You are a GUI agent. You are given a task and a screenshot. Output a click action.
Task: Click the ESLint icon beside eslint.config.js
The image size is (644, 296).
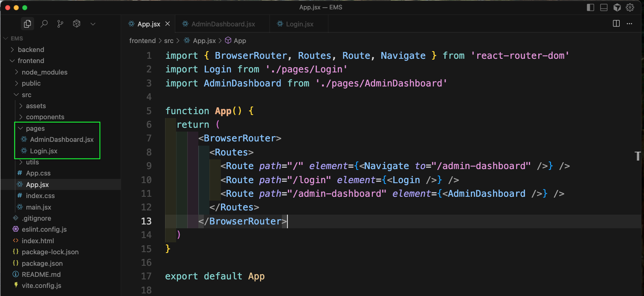[x=16, y=229]
